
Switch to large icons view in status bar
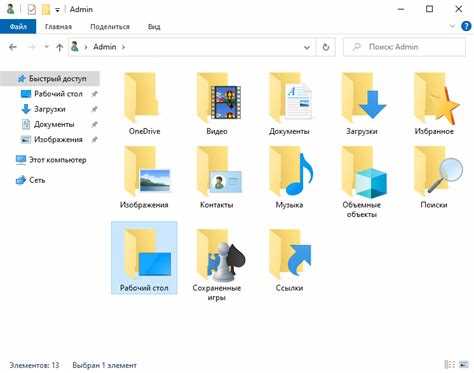click(x=464, y=365)
